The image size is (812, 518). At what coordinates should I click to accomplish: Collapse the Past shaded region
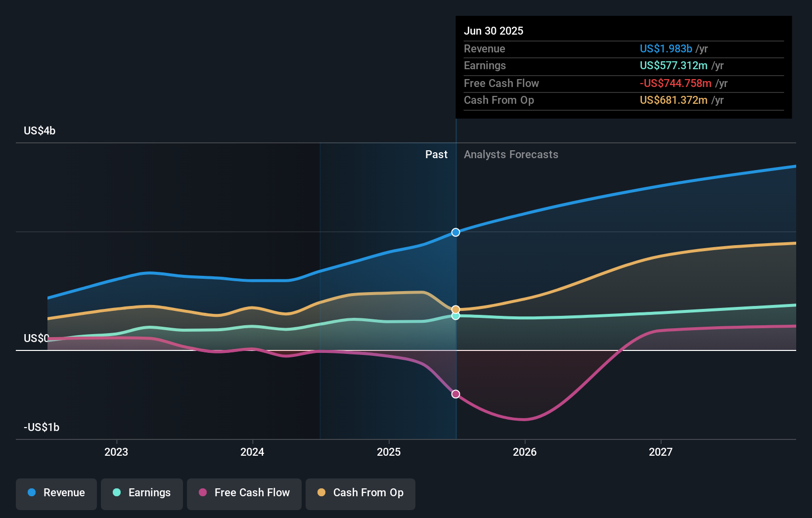[x=436, y=154]
